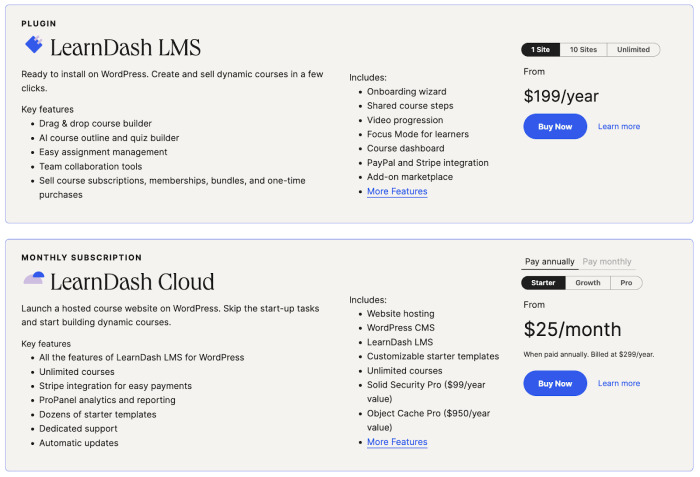Viewport: 700px width, 477px height.
Task: Select the Growth cloud plan
Action: (x=588, y=283)
